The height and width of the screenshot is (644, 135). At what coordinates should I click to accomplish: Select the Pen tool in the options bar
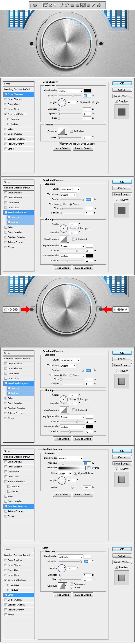coord(61,5)
